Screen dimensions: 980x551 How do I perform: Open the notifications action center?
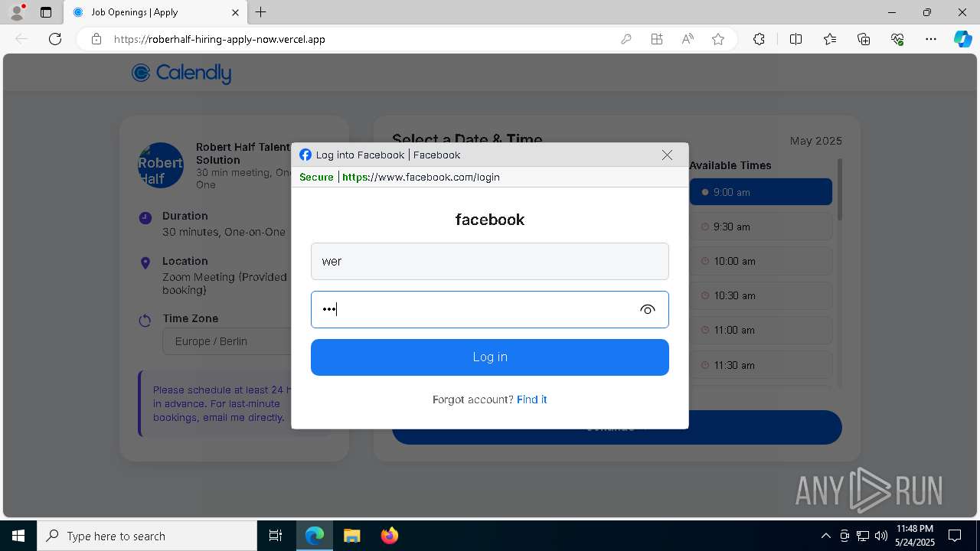point(955,536)
